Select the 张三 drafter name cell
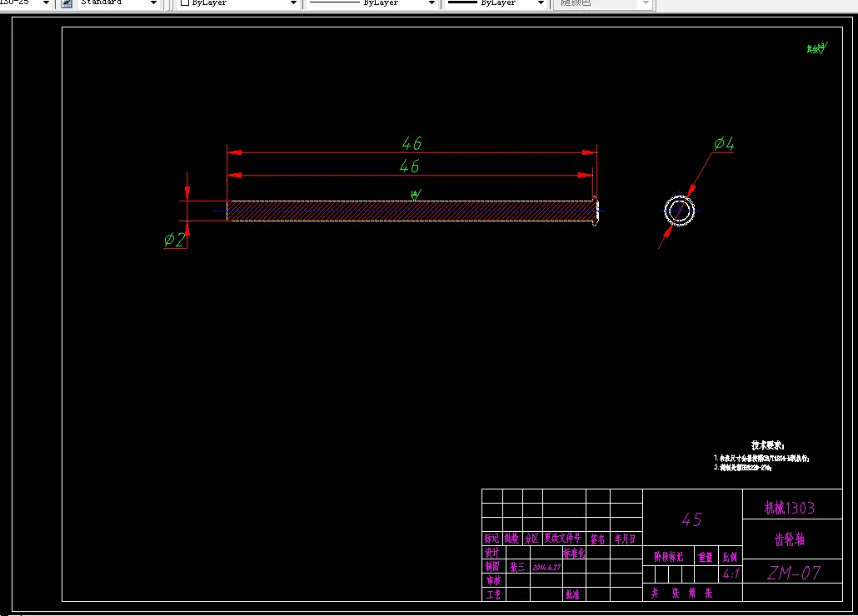858x616 pixels. point(517,567)
